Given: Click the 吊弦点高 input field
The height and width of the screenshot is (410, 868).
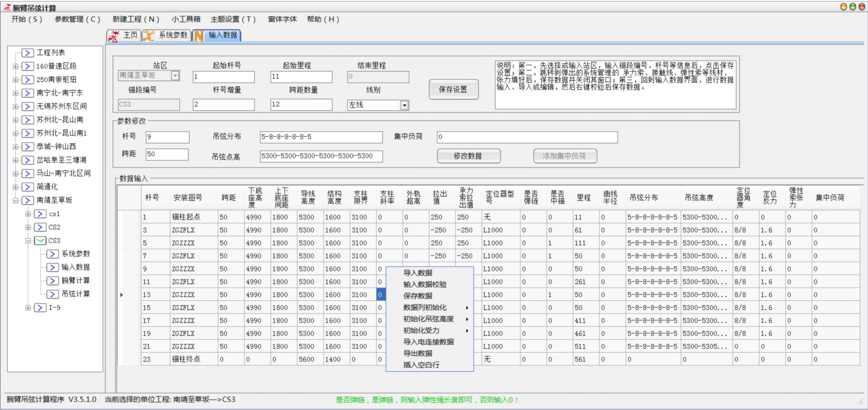Looking at the screenshot, I should [321, 156].
